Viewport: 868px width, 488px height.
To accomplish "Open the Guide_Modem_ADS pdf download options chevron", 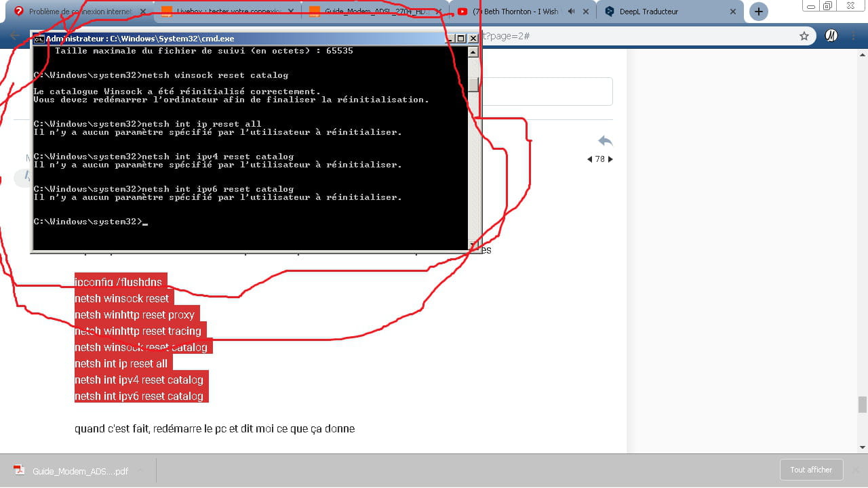I will [x=140, y=471].
